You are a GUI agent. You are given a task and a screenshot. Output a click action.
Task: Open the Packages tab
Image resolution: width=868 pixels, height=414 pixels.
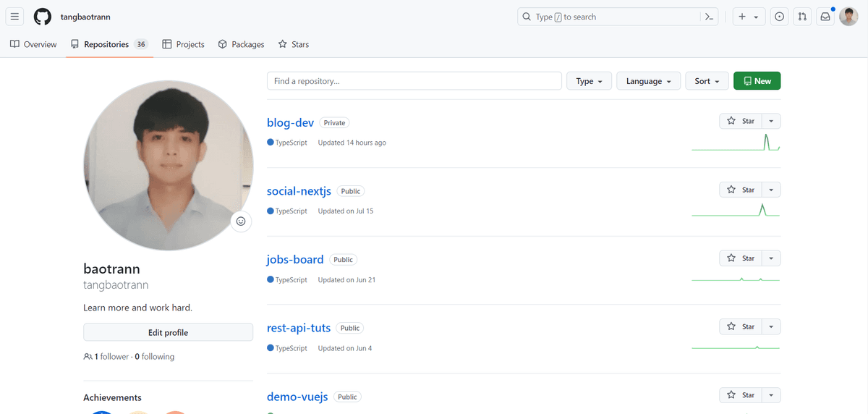pos(241,44)
